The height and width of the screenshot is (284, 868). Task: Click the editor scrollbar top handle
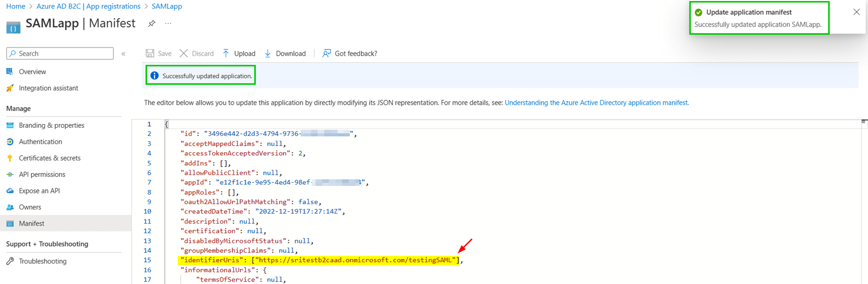tap(864, 122)
